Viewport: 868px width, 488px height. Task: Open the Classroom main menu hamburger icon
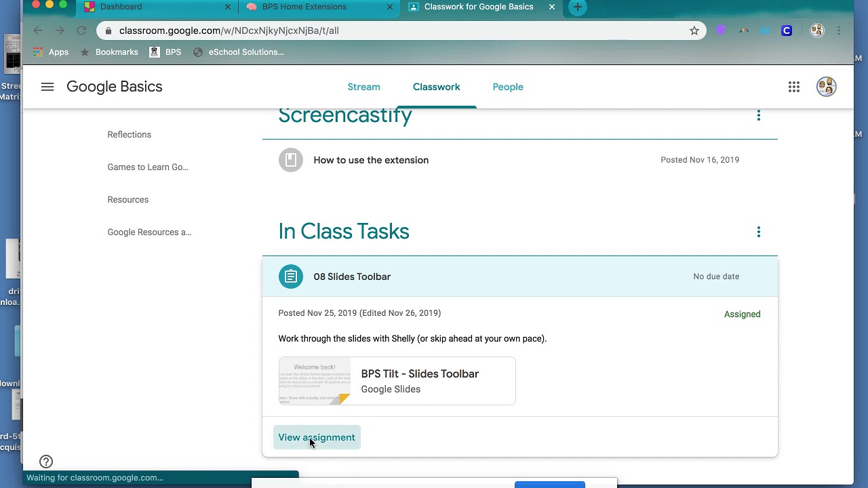[x=47, y=87]
